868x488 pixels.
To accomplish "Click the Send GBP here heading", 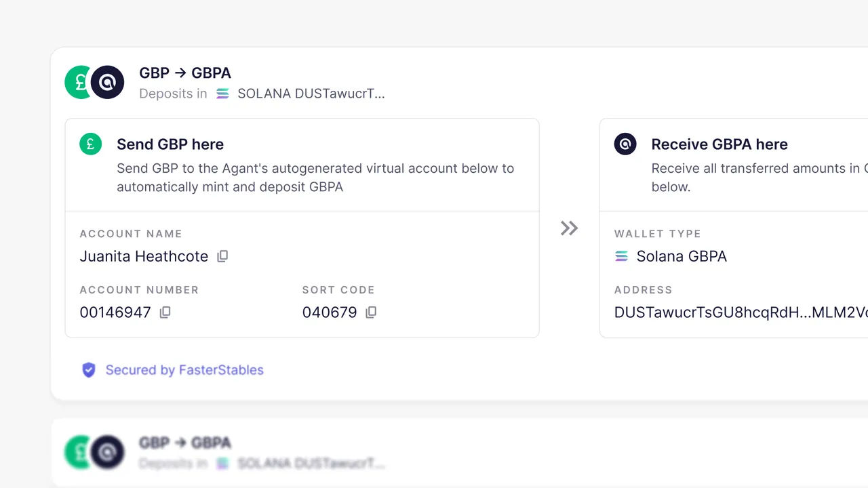I will (x=170, y=144).
